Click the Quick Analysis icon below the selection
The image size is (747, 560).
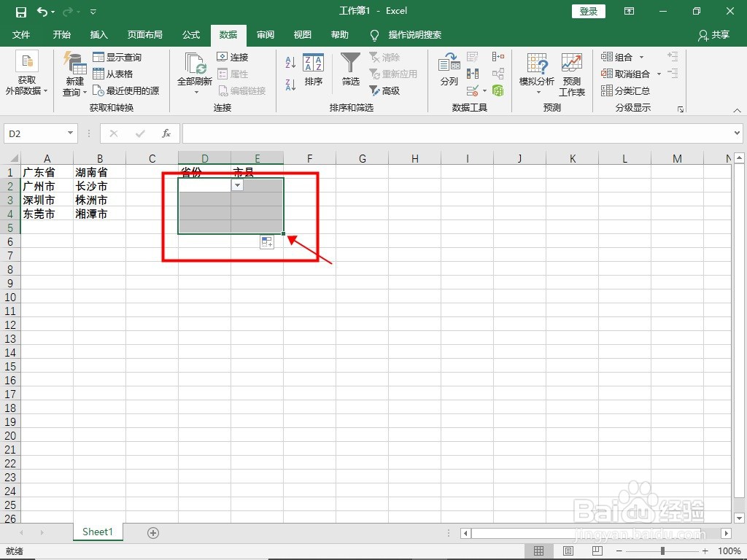(x=267, y=242)
